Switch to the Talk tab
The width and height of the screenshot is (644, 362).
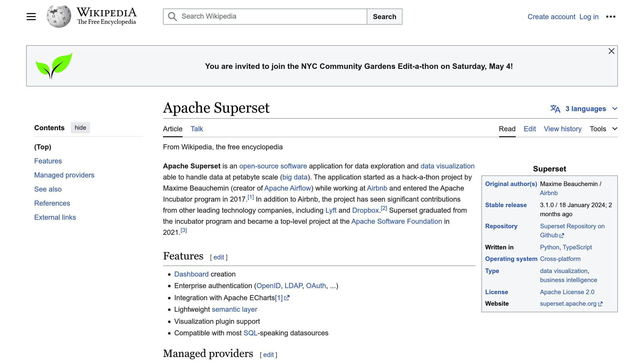click(x=197, y=129)
